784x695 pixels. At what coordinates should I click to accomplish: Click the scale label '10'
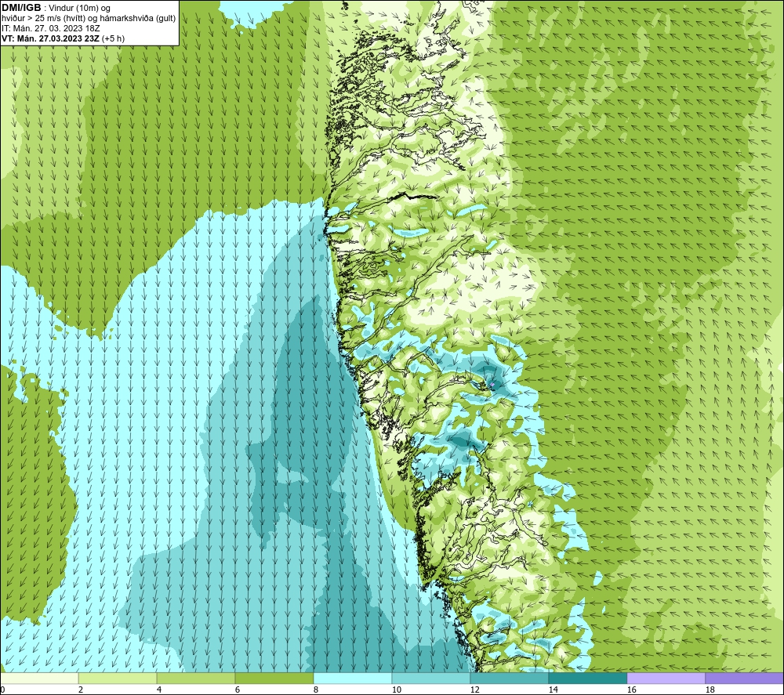click(396, 690)
